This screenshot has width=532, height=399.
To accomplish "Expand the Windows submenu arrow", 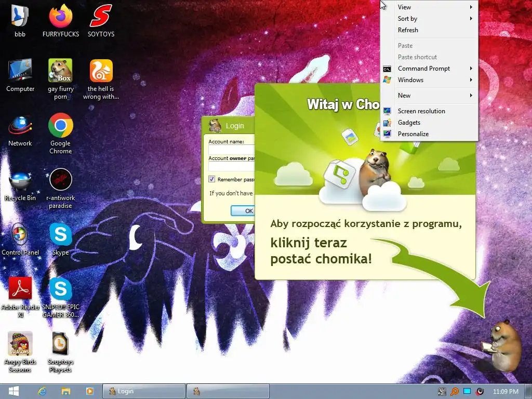I will point(471,80).
